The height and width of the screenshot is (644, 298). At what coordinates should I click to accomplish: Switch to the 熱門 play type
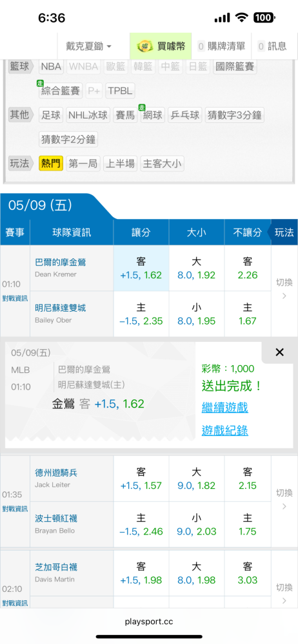(51, 164)
